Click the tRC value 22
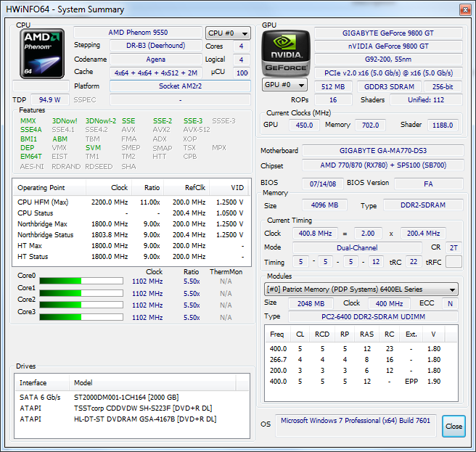This screenshot has height=452, width=476. 414,262
